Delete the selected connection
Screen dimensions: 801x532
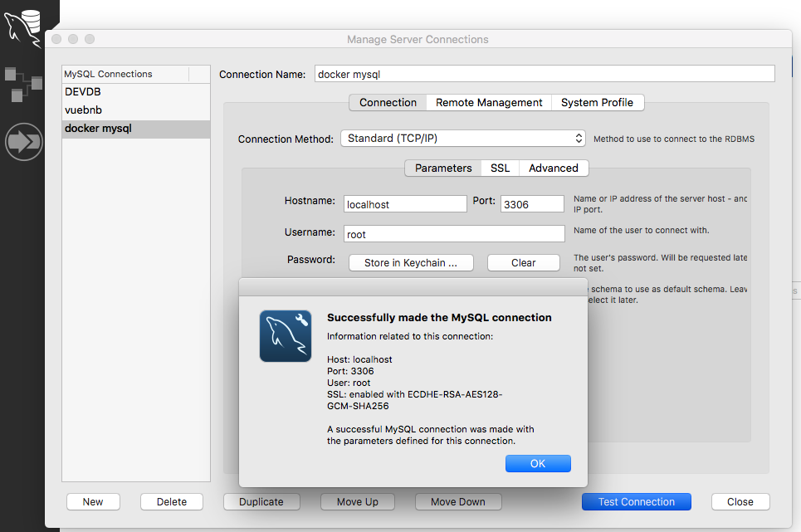click(x=172, y=502)
